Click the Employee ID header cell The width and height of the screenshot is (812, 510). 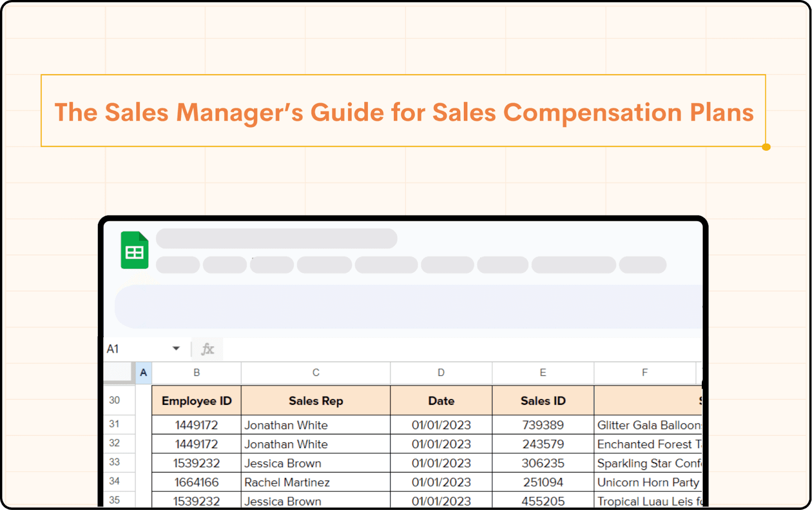(196, 401)
